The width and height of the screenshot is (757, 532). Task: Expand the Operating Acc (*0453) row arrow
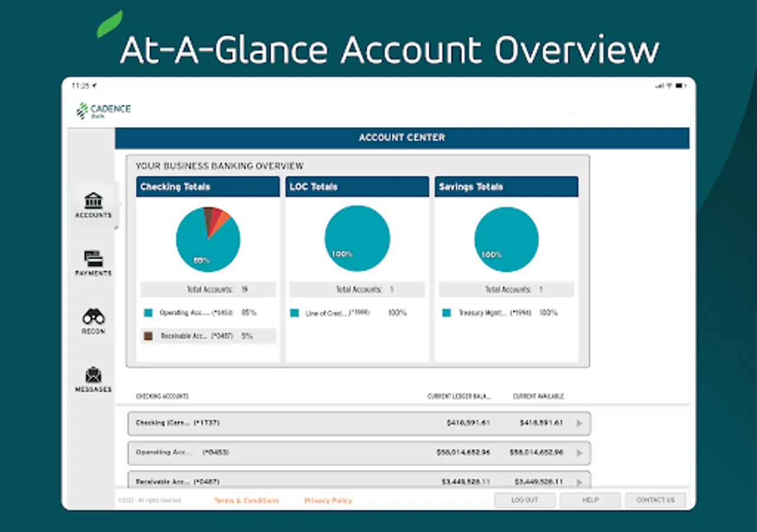coord(579,453)
